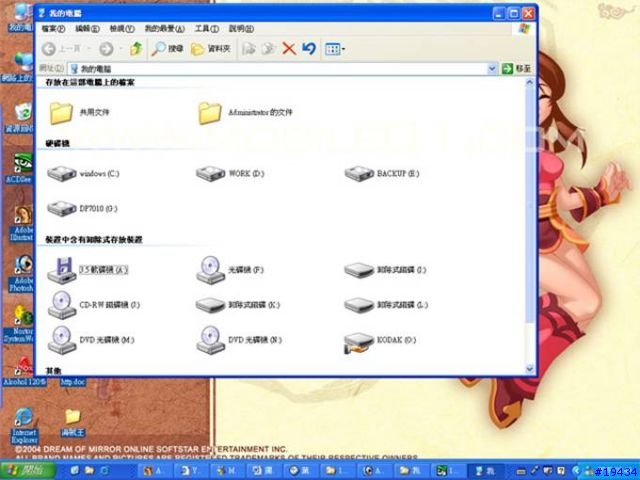Open the 檢視 (View) menu
The width and height of the screenshot is (640, 480).
pos(122,29)
